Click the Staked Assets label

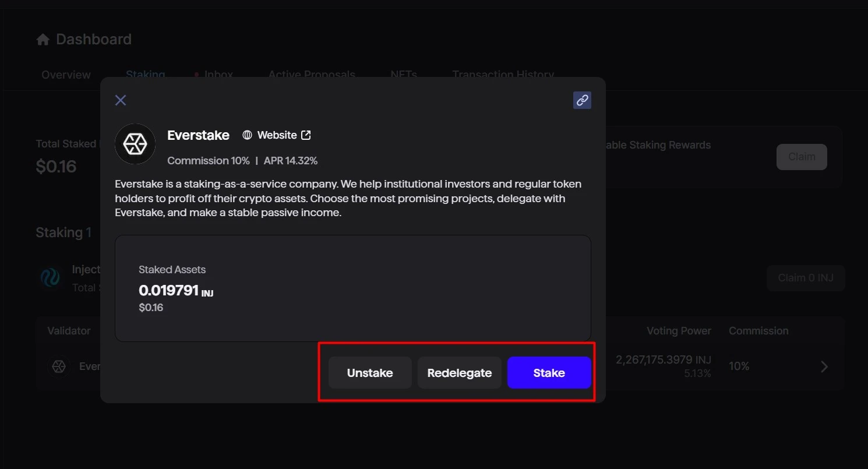click(172, 270)
